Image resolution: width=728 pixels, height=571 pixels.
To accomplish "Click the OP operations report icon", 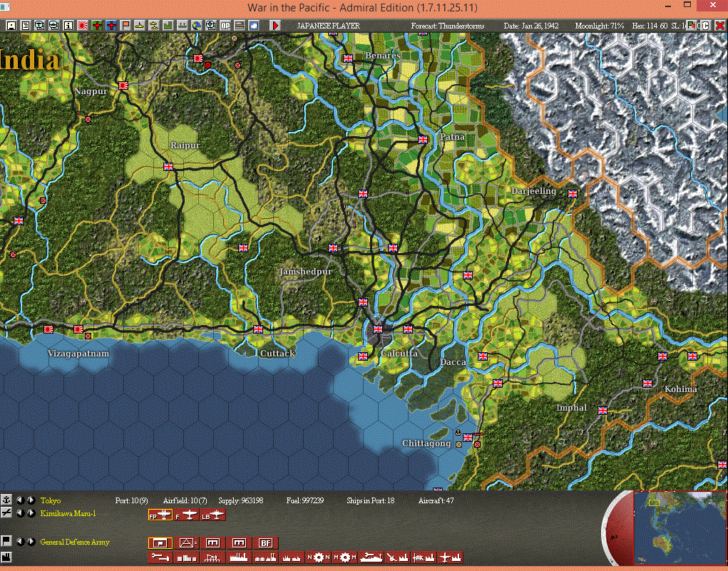I will click(x=225, y=26).
